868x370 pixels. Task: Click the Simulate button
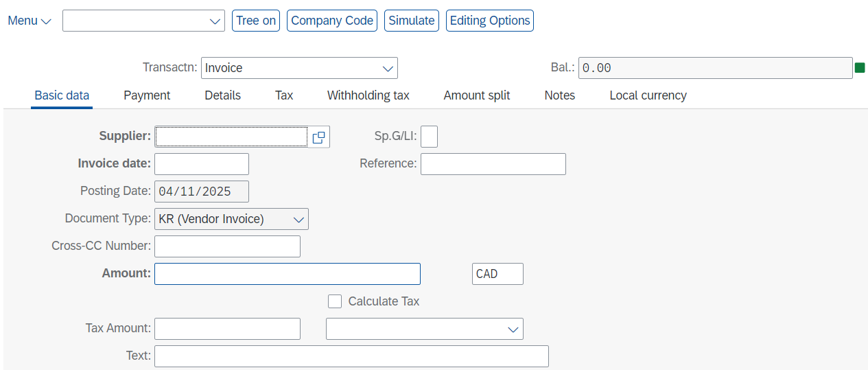pos(412,21)
